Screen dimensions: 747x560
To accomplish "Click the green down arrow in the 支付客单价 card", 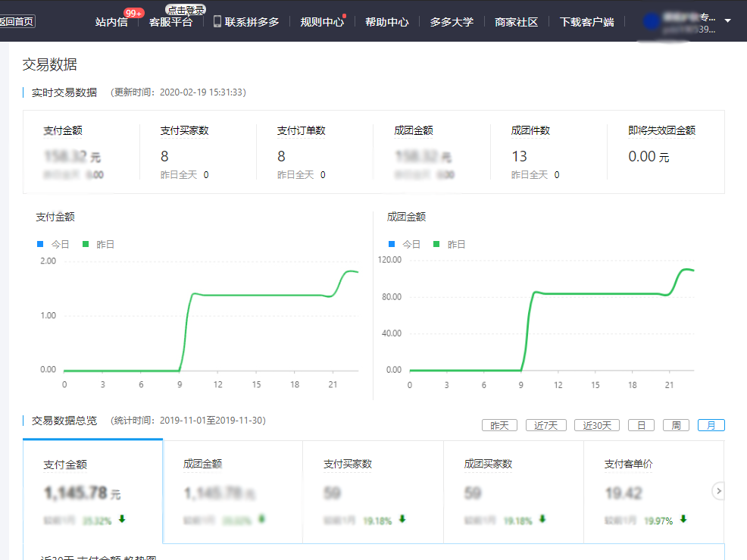I will pos(683,520).
